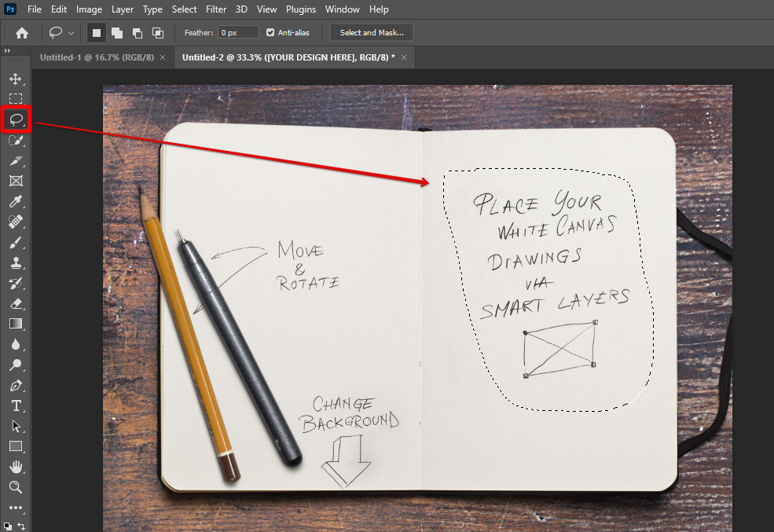
Task: Open the Lasso tool preset picker dropdown
Action: pos(72,33)
